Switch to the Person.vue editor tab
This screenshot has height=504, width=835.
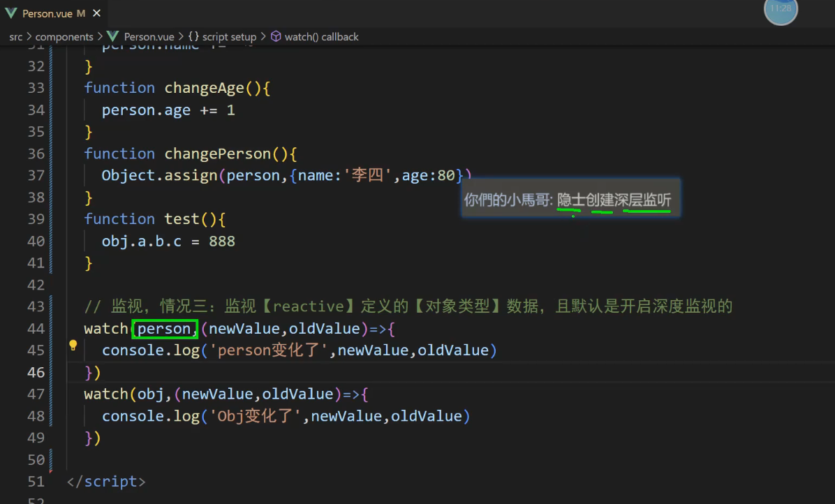pyautogui.click(x=53, y=13)
